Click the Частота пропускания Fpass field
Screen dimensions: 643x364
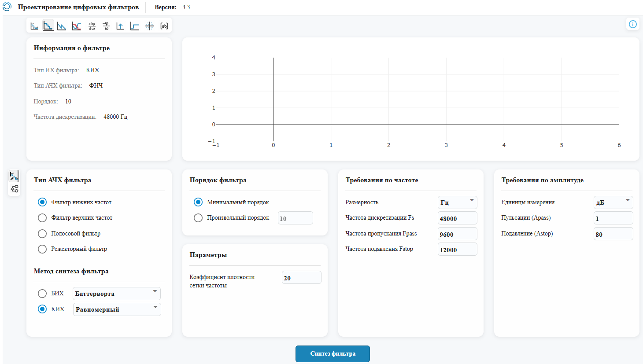point(458,234)
